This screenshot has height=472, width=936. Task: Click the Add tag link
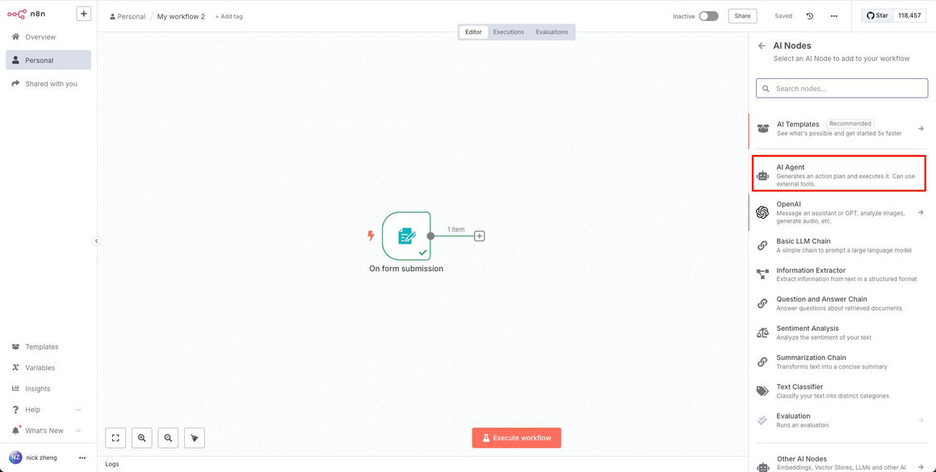click(229, 17)
